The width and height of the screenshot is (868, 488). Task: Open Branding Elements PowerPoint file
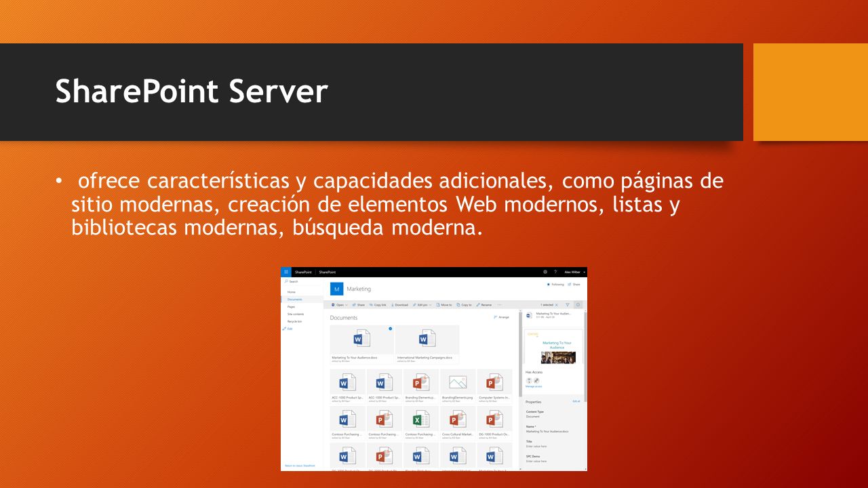[x=420, y=387]
